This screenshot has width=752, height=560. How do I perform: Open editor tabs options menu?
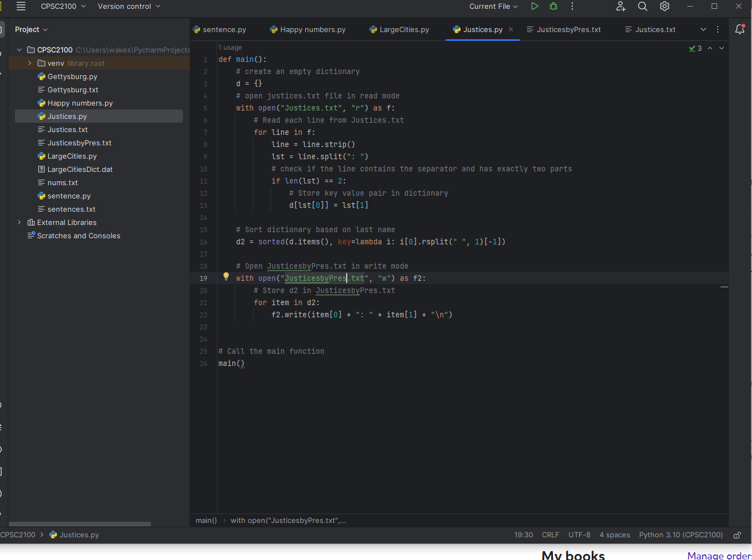click(718, 29)
